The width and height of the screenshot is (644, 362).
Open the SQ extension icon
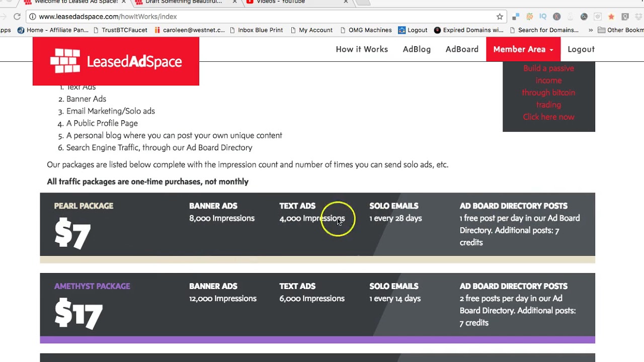(x=529, y=17)
